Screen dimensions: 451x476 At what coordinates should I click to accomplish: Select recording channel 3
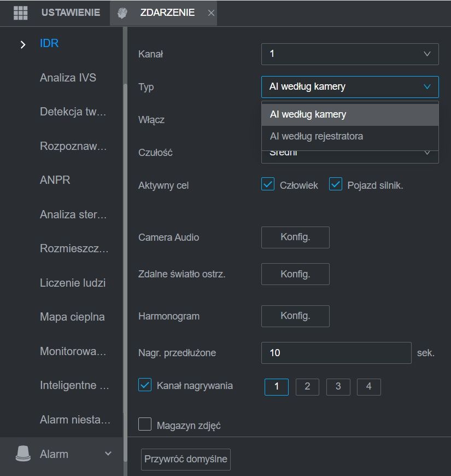pyautogui.click(x=338, y=387)
